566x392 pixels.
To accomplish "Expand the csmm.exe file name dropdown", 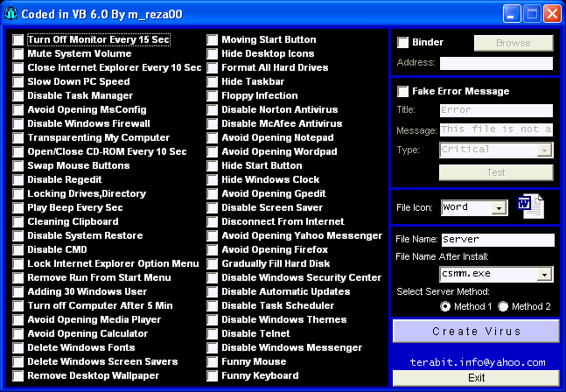I will pyautogui.click(x=544, y=275).
